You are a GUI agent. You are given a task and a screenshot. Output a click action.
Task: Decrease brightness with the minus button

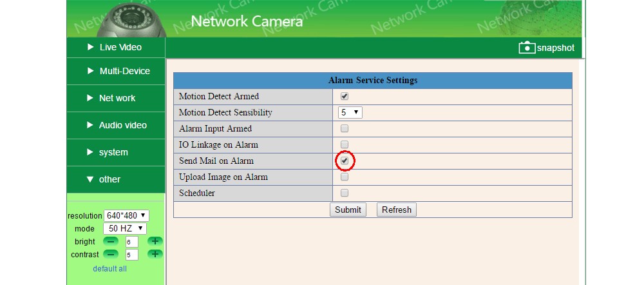pyautogui.click(x=111, y=241)
